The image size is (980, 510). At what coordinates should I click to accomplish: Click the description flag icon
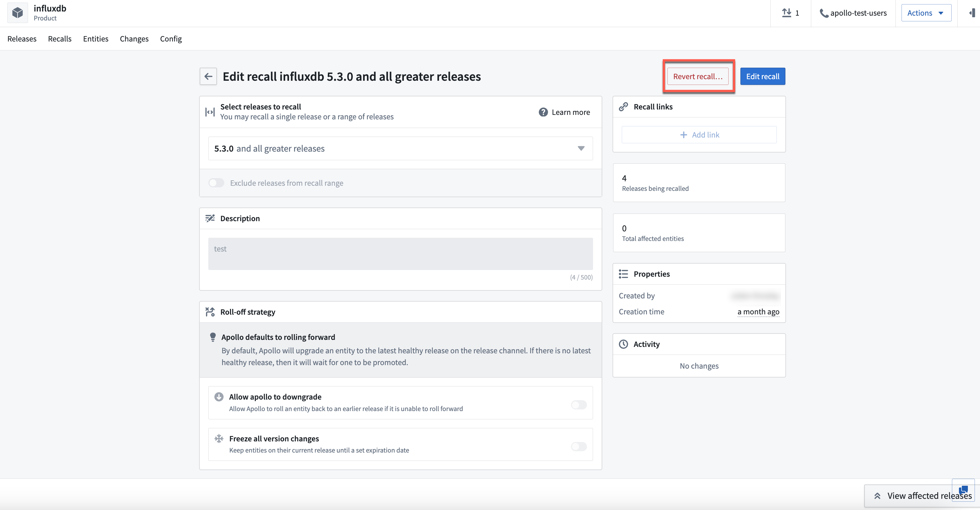pos(210,218)
